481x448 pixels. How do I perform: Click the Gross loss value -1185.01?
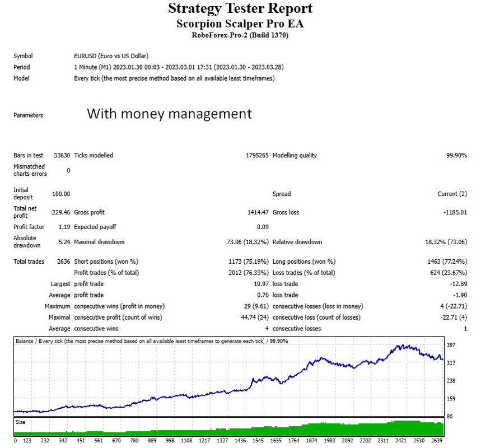pyautogui.click(x=455, y=212)
